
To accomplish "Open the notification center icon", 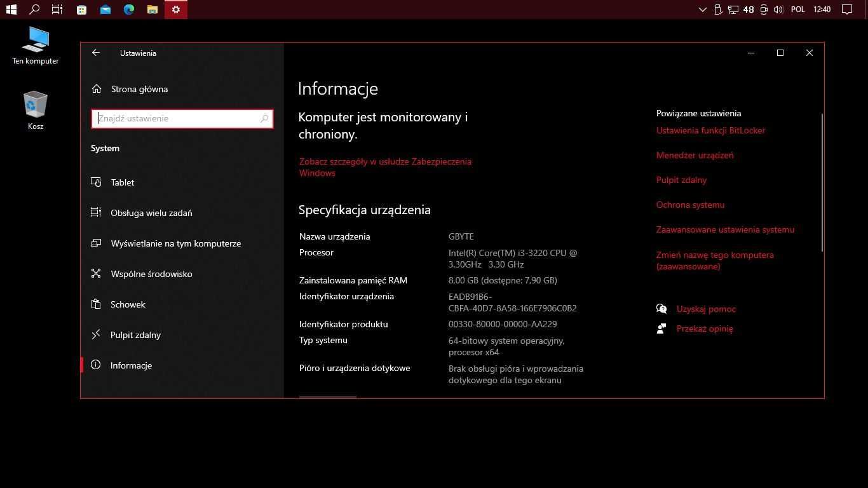I will pyautogui.click(x=847, y=10).
